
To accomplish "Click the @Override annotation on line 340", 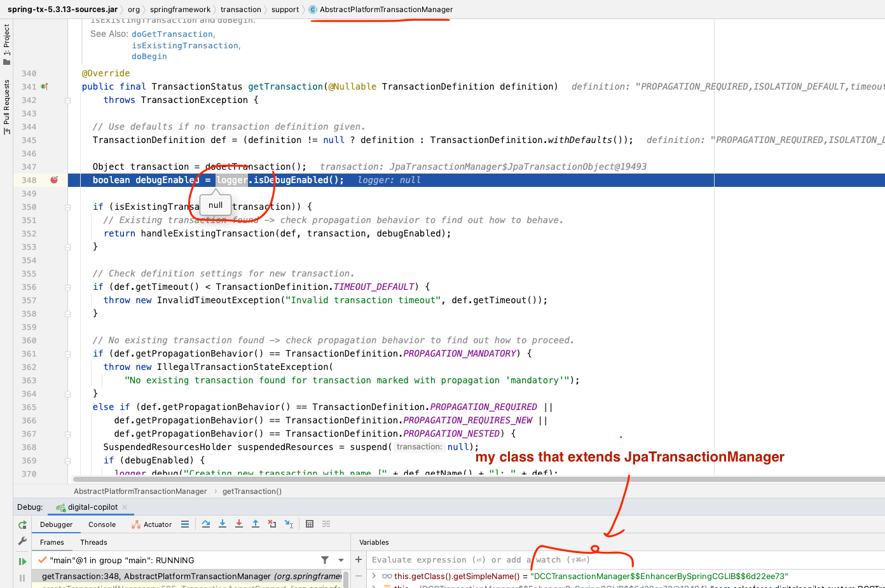I will (106, 74).
